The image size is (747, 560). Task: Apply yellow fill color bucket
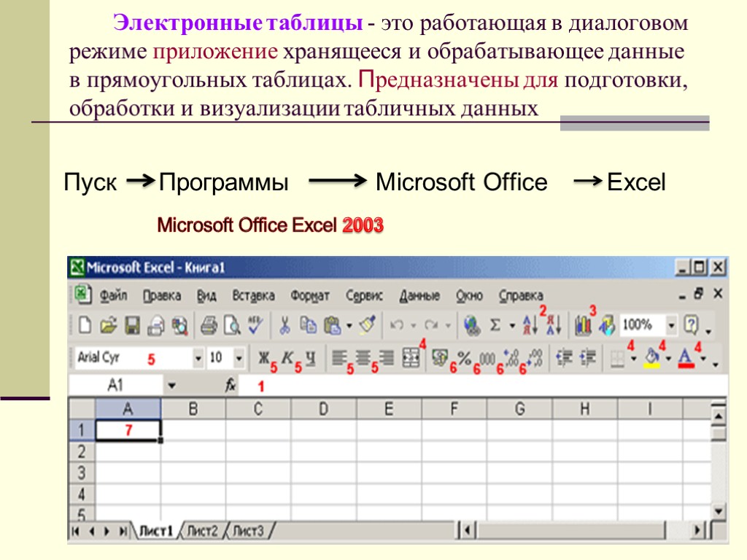(651, 358)
